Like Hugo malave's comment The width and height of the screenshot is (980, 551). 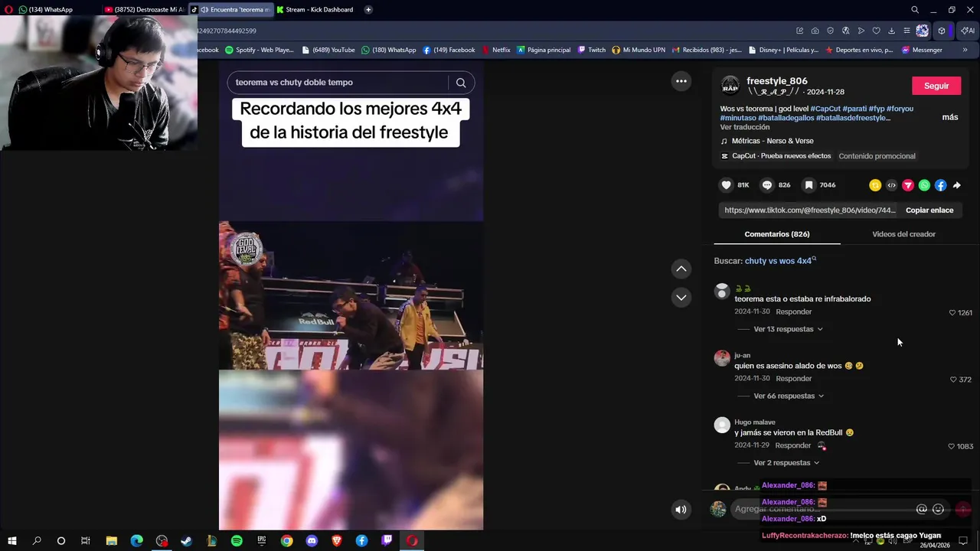click(x=952, y=446)
